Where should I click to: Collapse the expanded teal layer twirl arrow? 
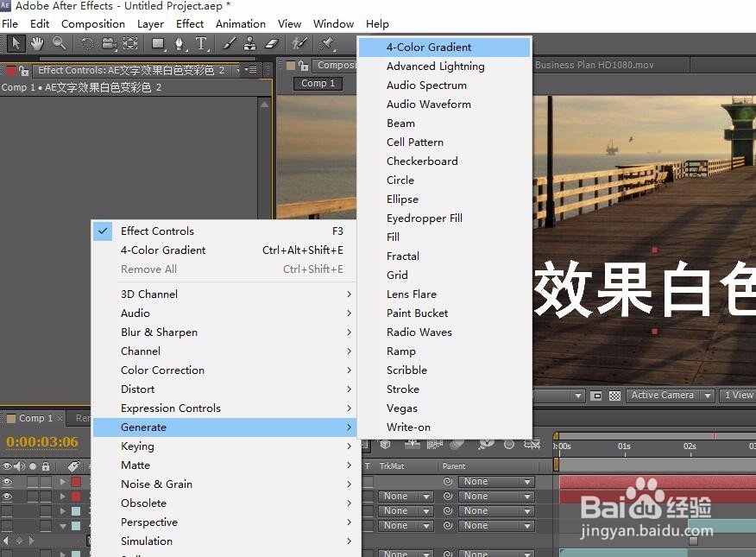(x=63, y=526)
